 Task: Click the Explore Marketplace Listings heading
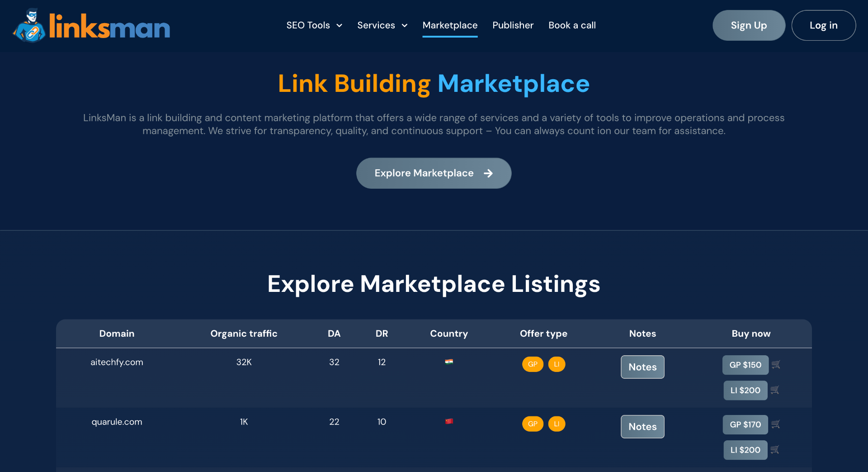pos(434,284)
